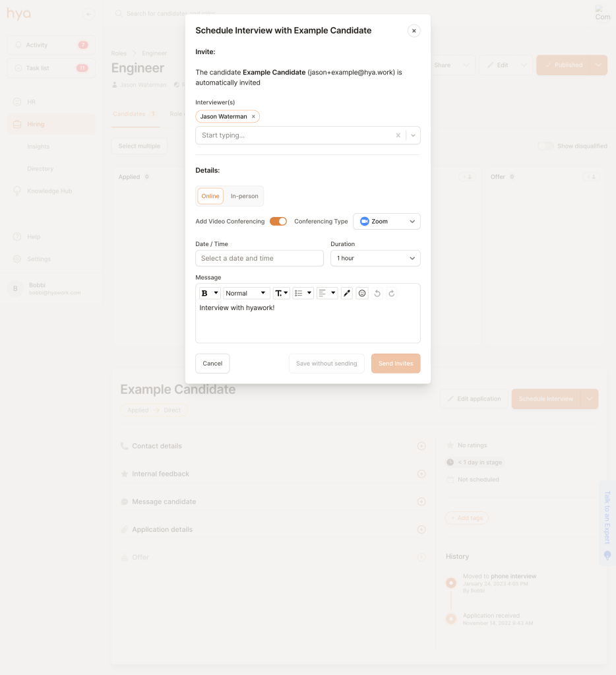Viewport: 616px width, 675px height.
Task: Expand the Duration dropdown
Action: pyautogui.click(x=375, y=258)
